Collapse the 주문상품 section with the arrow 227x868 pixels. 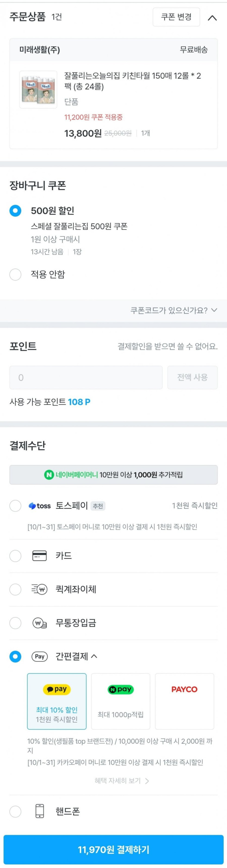212,18
